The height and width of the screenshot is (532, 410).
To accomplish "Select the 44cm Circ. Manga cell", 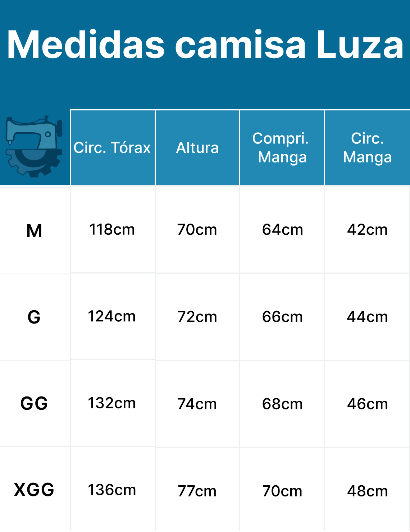I will [367, 317].
